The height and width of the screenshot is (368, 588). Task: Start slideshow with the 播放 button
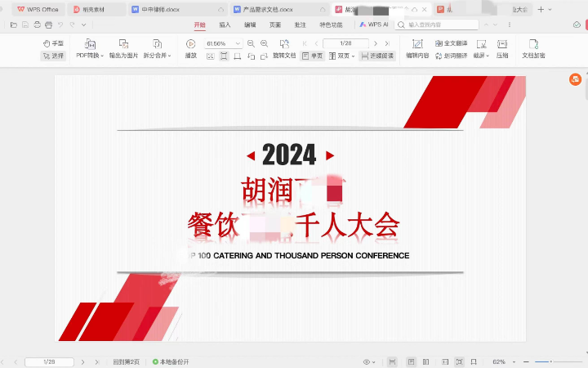point(190,43)
